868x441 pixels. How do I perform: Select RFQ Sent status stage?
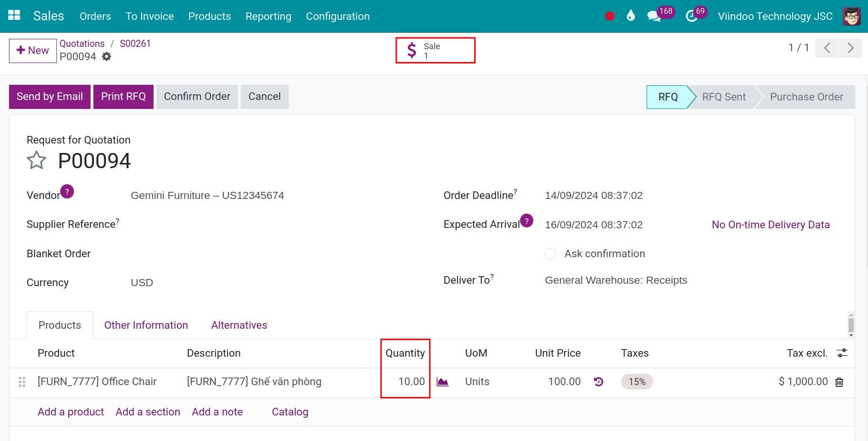coord(724,97)
